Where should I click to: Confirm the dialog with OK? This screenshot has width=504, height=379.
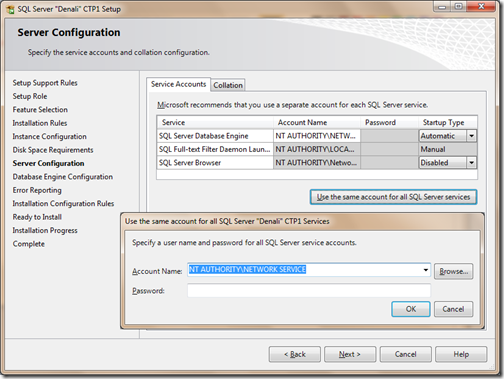(411, 309)
